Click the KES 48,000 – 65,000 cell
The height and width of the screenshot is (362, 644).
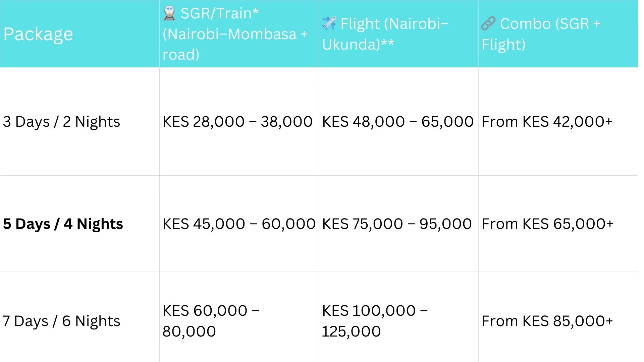point(398,121)
